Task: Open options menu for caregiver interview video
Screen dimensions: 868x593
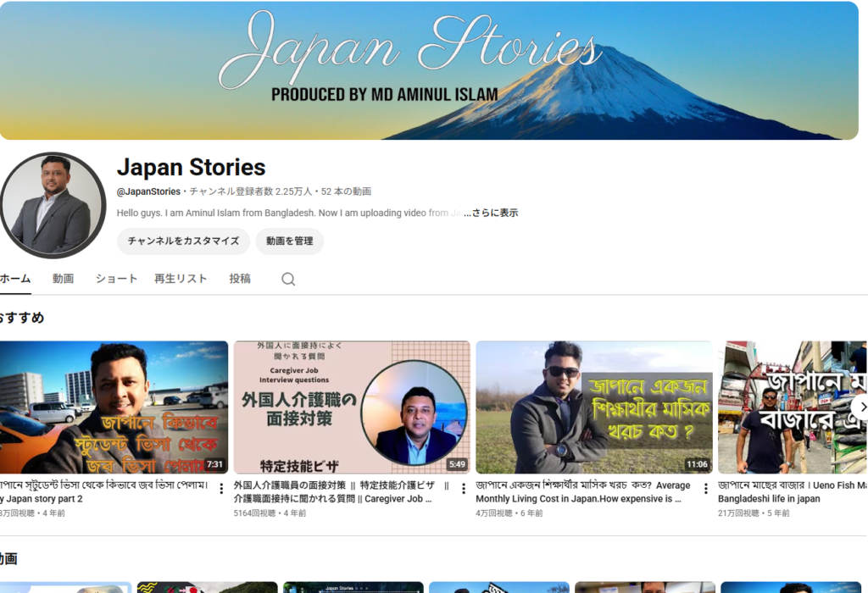Action: (464, 489)
